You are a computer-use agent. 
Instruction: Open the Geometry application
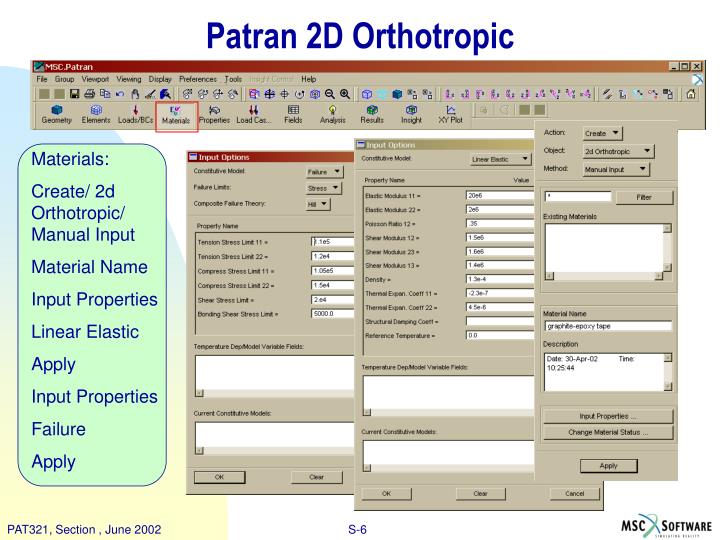(x=56, y=114)
